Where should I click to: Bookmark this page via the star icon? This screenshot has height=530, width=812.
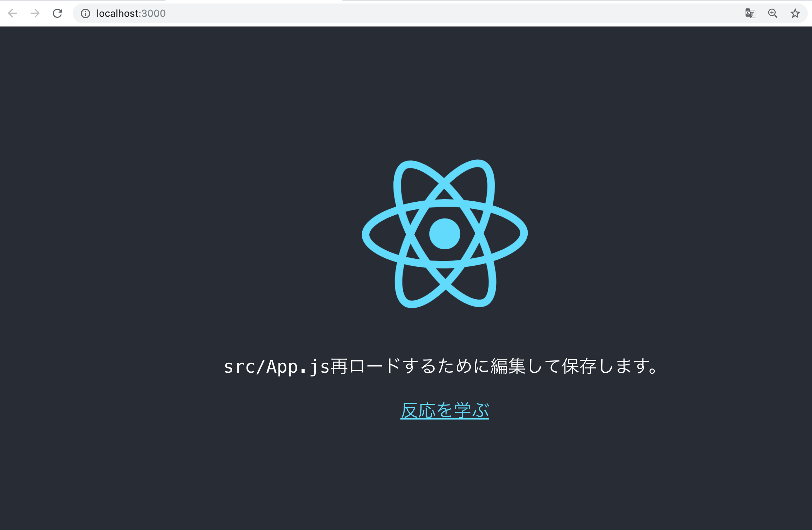tap(795, 13)
